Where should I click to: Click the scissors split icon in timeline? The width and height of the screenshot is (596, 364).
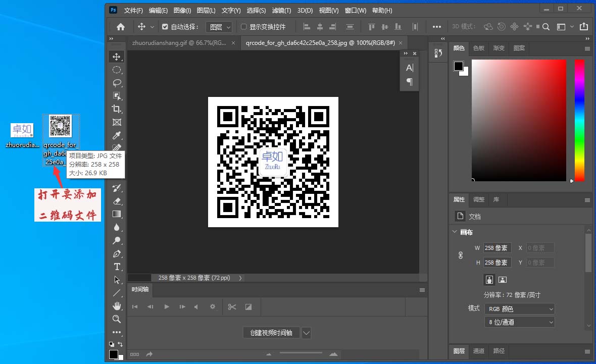(232, 307)
